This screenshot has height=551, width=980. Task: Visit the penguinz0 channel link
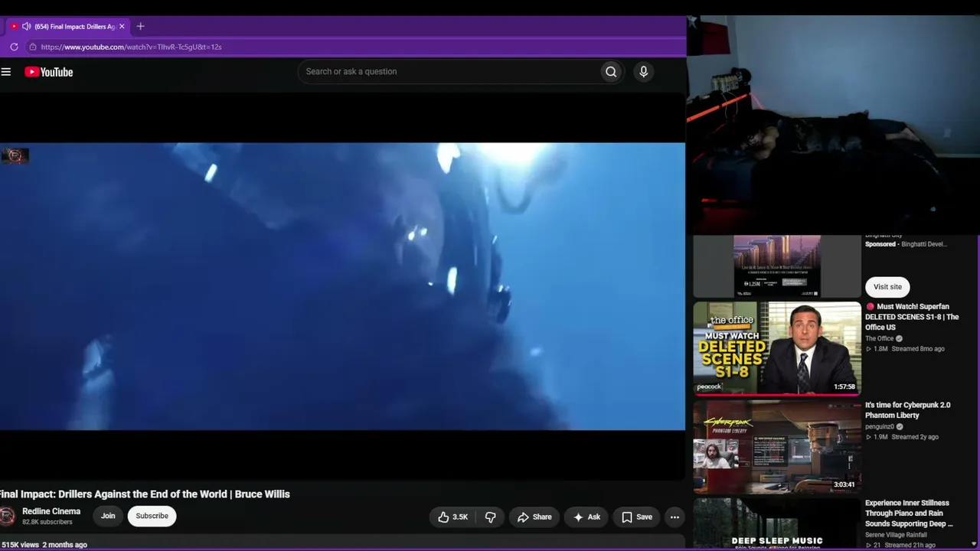[x=880, y=427]
